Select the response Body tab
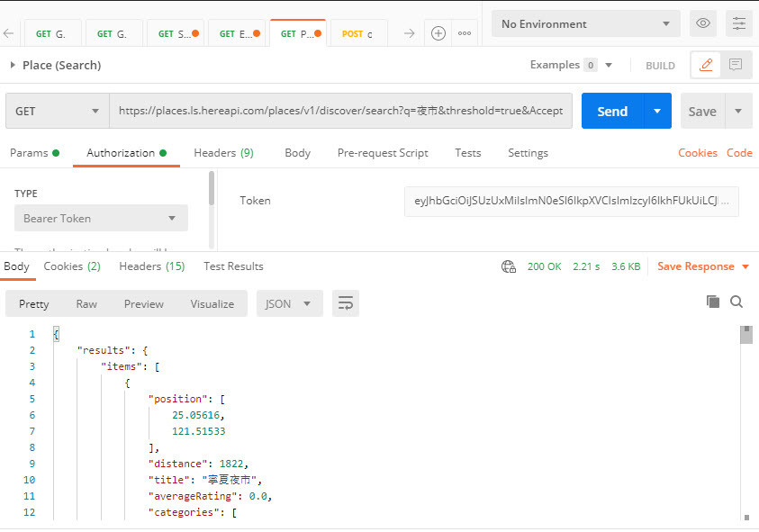759x532 pixels. pos(16,266)
